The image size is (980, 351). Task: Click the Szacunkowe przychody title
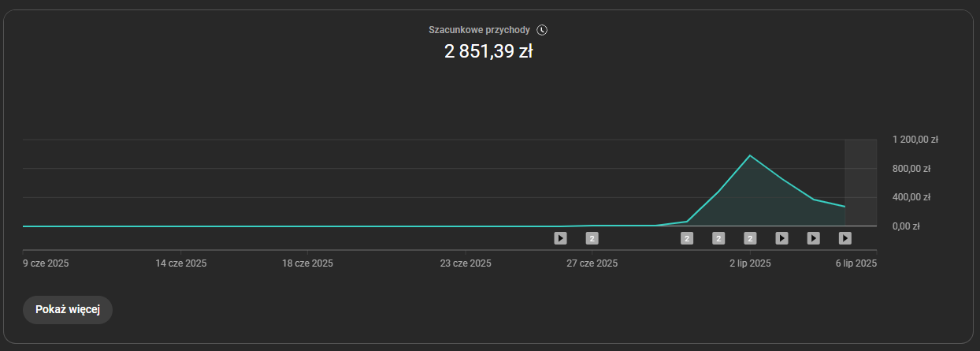point(480,30)
